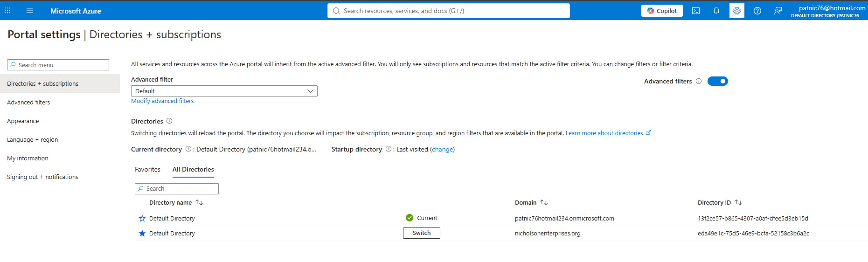Open the portal hamburger menu

(30, 11)
